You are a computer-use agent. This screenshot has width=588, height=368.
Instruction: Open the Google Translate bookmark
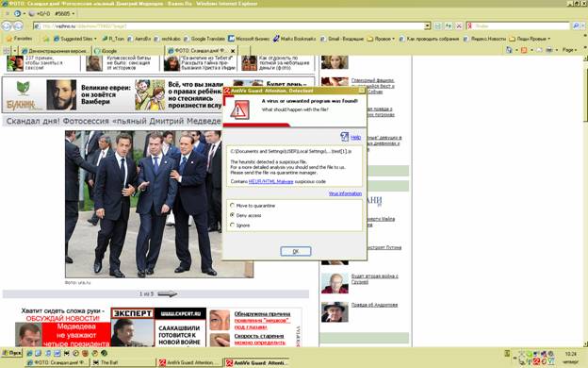[x=204, y=39]
